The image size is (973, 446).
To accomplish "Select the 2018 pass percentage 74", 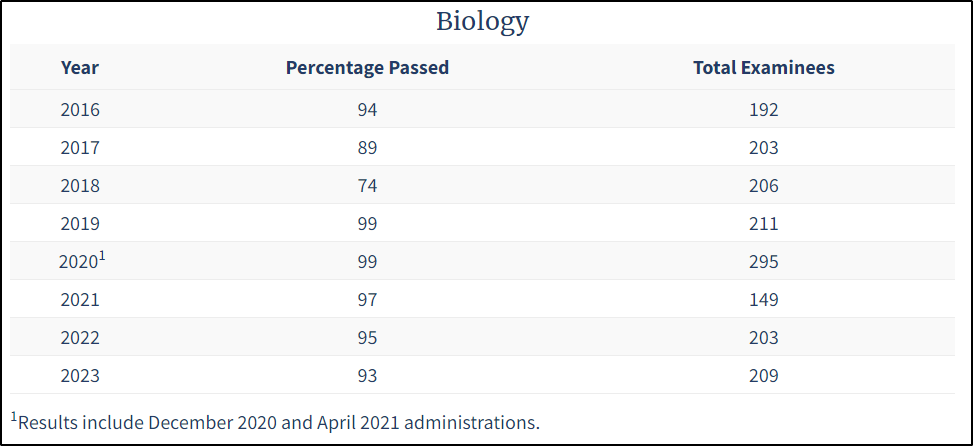I will tap(367, 186).
